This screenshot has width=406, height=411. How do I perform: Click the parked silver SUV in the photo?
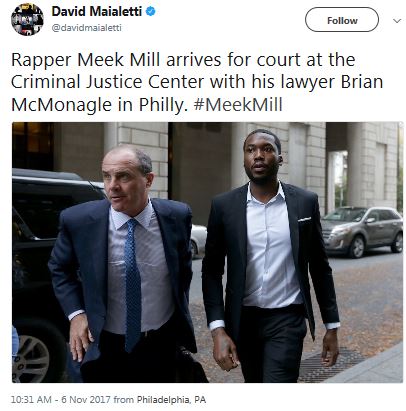coord(362,231)
